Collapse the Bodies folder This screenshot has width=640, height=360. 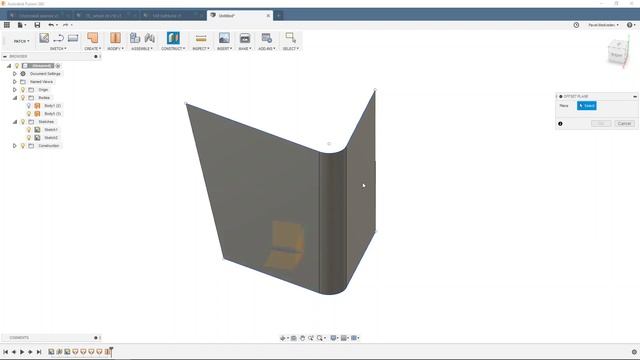15,98
